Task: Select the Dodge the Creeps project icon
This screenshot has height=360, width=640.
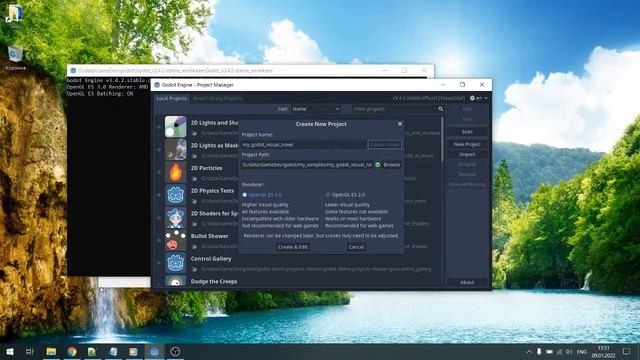Action: point(176,280)
